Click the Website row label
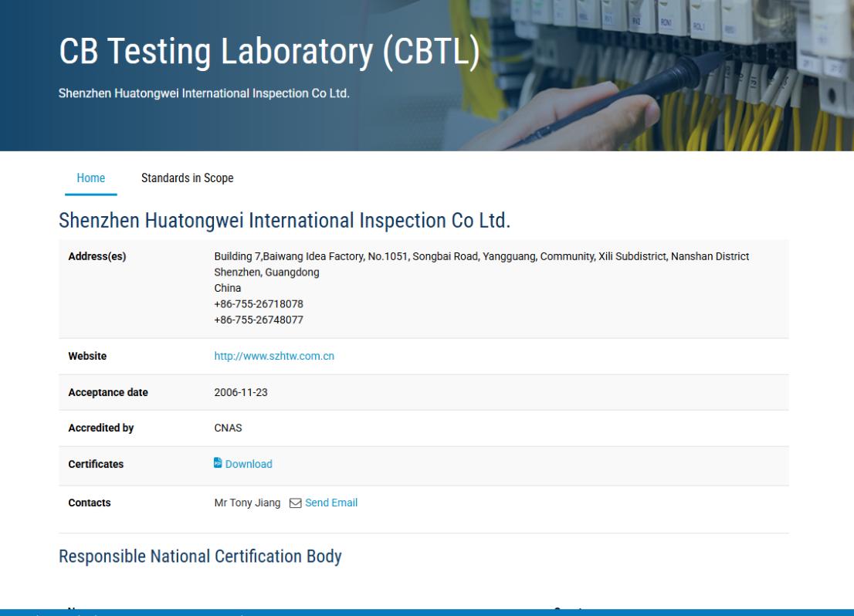The image size is (854, 616). click(87, 356)
